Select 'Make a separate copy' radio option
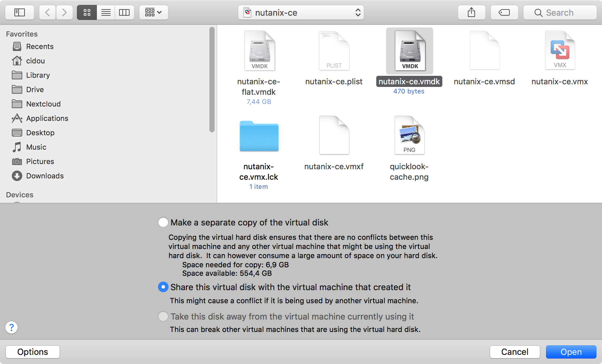This screenshot has width=602, height=364. tap(163, 222)
